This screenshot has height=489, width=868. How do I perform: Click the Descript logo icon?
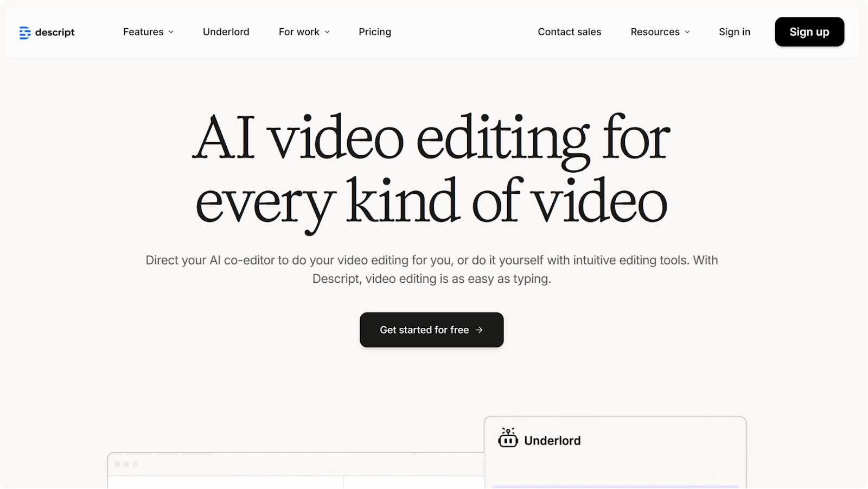pos(25,32)
